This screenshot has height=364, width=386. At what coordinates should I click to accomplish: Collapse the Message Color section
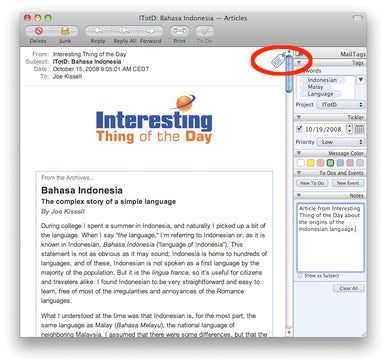click(x=299, y=153)
